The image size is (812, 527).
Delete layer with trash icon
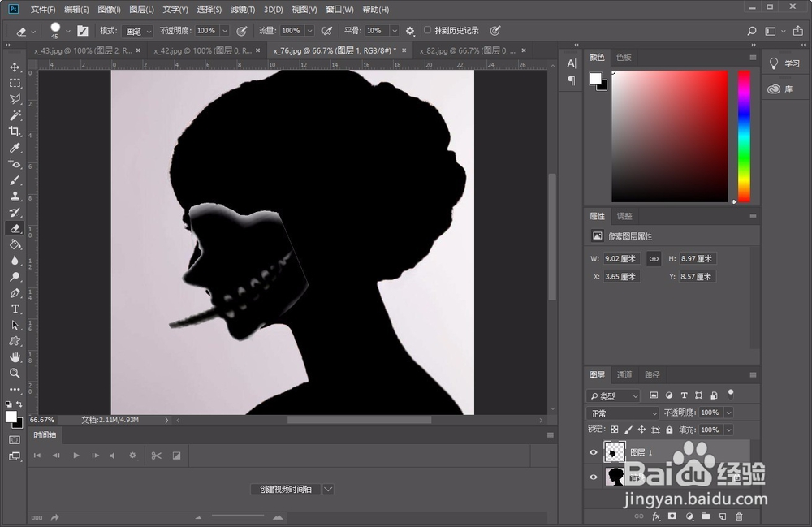(740, 516)
